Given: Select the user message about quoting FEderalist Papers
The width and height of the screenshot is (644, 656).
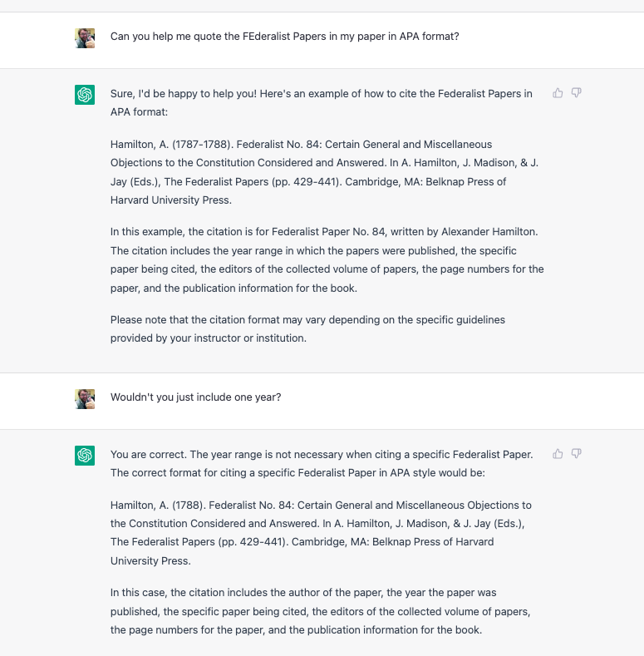Looking at the screenshot, I should pyautogui.click(x=284, y=37).
